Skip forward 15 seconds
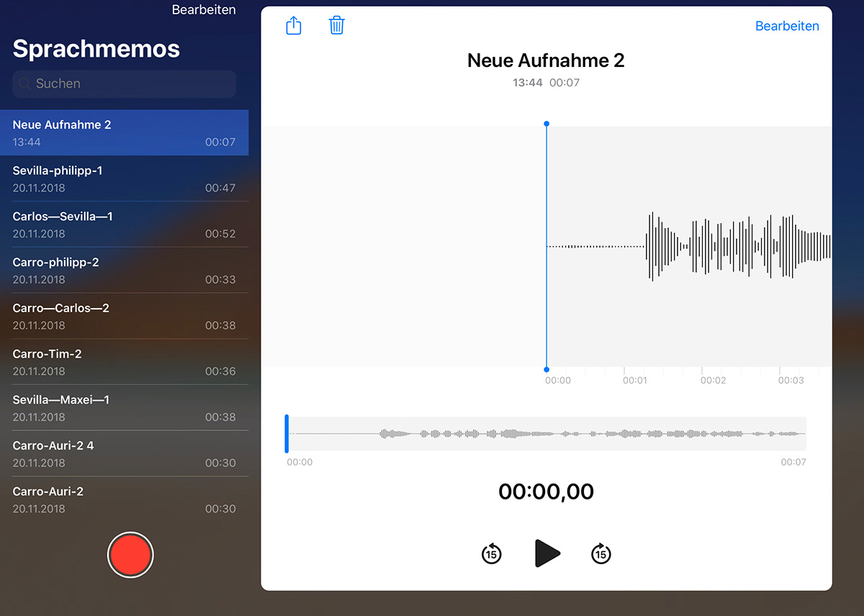The height and width of the screenshot is (616, 864). (x=601, y=553)
